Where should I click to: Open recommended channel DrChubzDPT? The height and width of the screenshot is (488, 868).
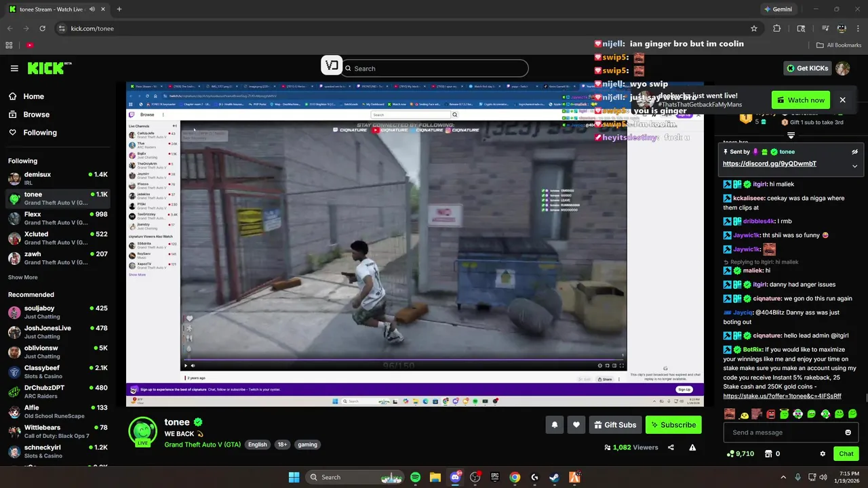click(57, 392)
